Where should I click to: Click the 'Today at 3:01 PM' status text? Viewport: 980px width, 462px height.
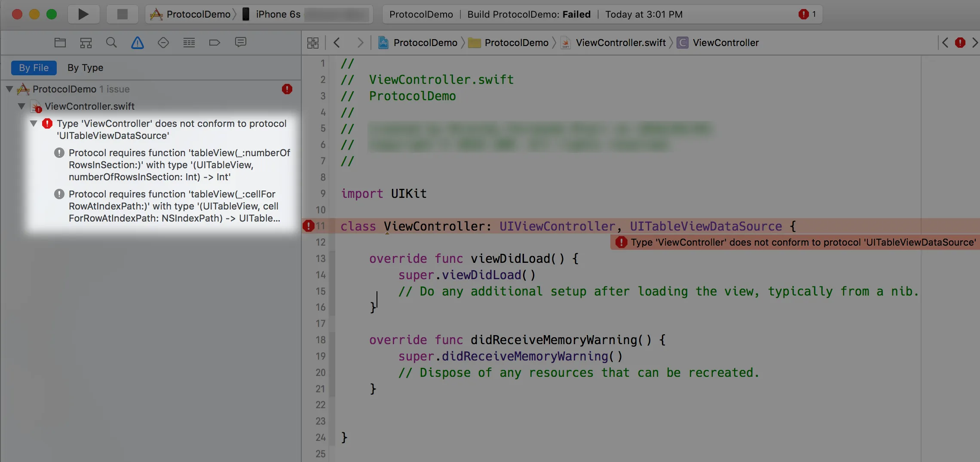pyautogui.click(x=644, y=14)
